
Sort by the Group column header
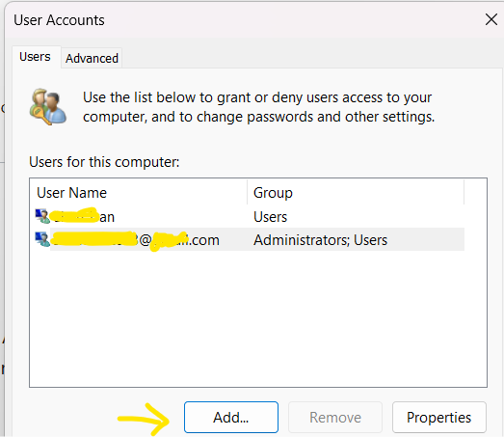356,193
